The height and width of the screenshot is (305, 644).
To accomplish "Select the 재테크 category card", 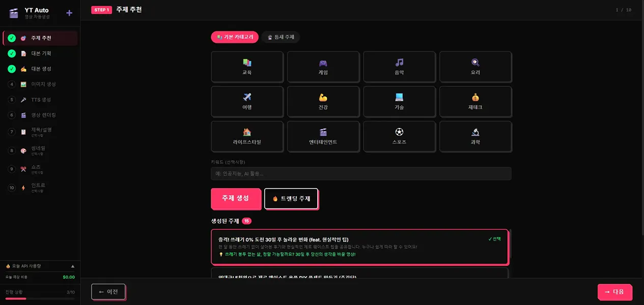I will 475,102.
